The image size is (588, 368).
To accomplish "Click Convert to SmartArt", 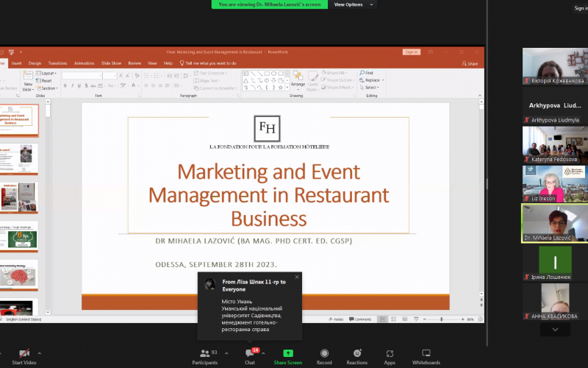I will point(215,88).
